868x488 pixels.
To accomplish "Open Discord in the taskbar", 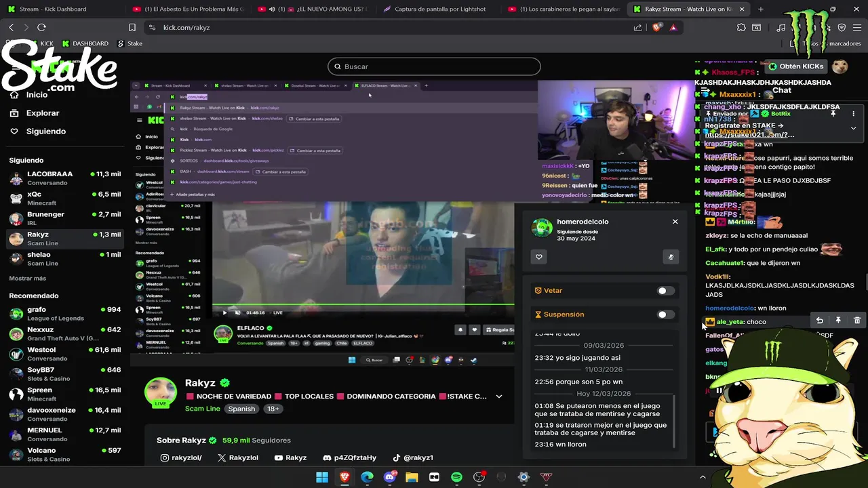I will [389, 477].
